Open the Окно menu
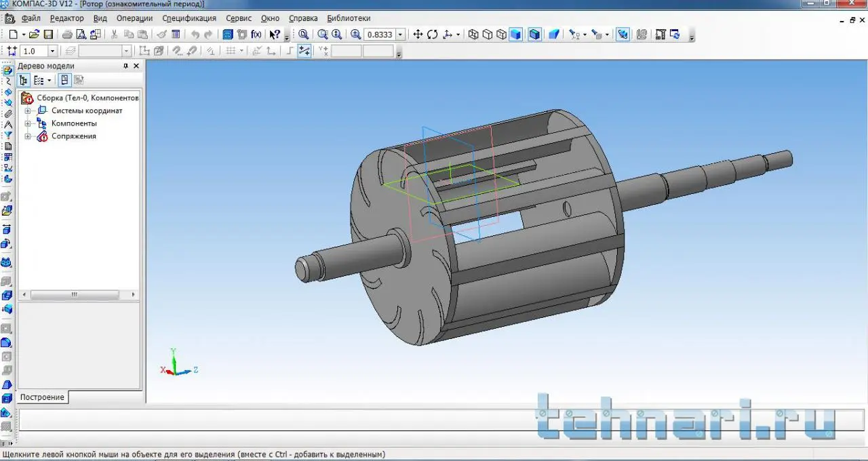The width and height of the screenshot is (868, 461). pyautogui.click(x=270, y=18)
